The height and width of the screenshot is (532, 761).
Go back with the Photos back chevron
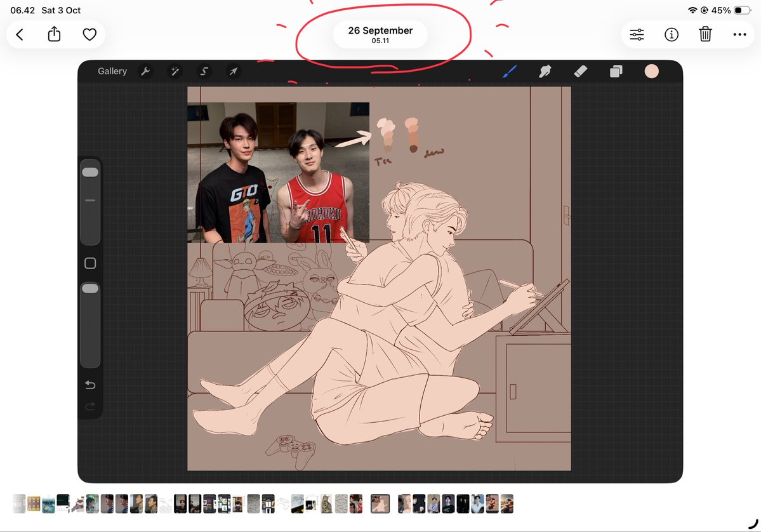click(20, 34)
